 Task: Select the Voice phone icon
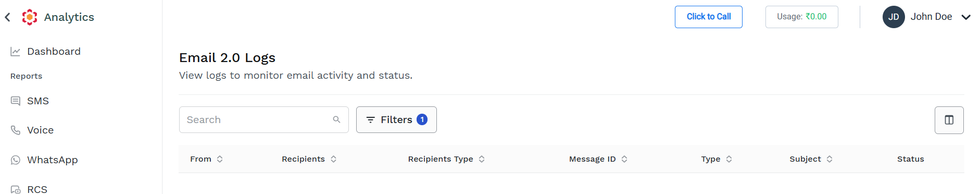point(16,130)
